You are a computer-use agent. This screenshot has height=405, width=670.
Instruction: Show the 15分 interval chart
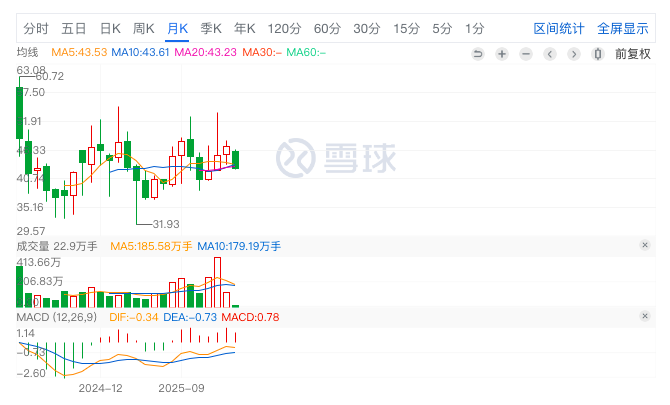click(406, 29)
